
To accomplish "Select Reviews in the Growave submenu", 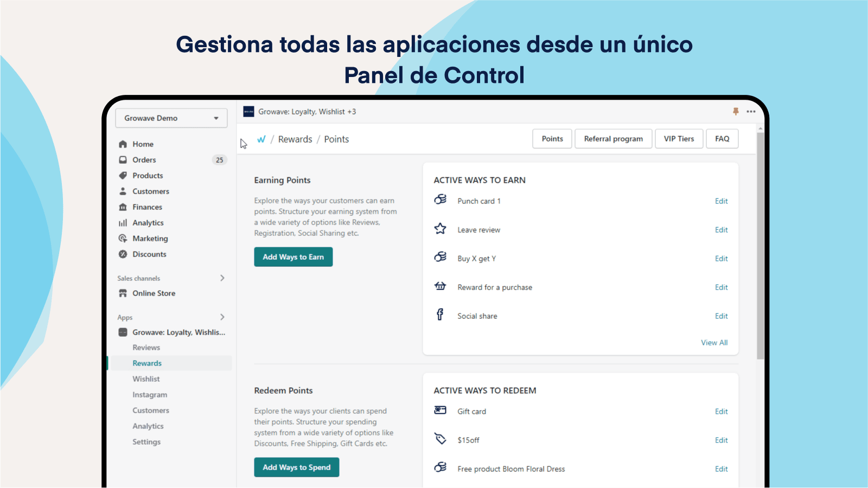I will [x=146, y=348].
